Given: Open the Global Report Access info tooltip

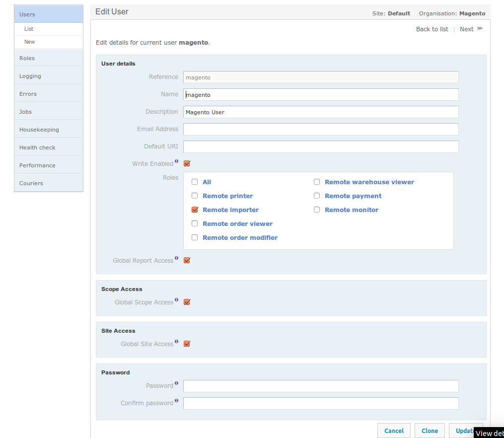Looking at the screenshot, I should coord(177,257).
